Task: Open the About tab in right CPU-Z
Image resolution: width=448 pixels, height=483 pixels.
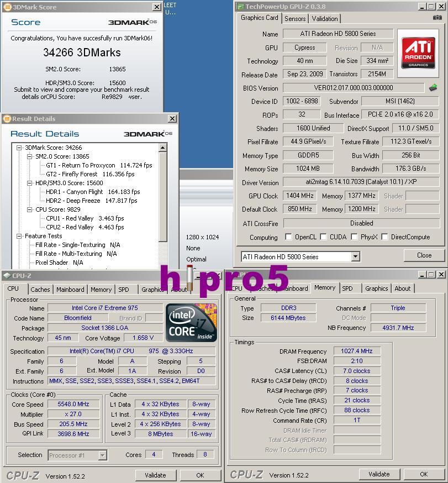Action: click(403, 288)
